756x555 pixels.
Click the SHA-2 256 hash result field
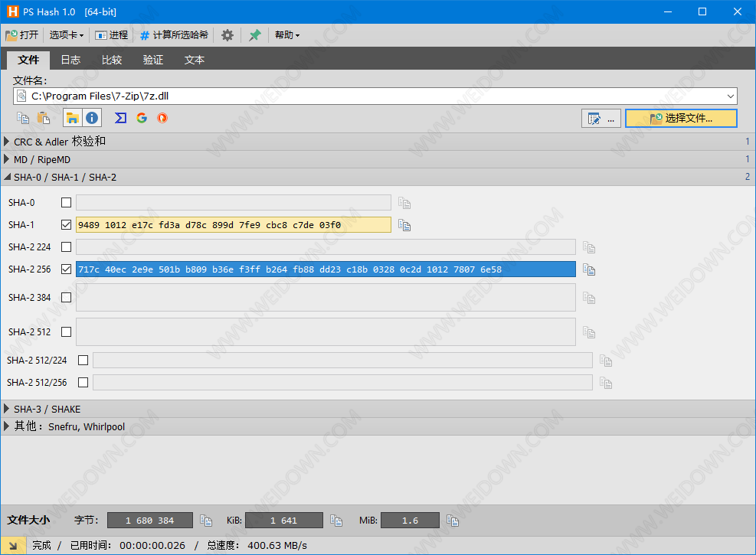(326, 269)
